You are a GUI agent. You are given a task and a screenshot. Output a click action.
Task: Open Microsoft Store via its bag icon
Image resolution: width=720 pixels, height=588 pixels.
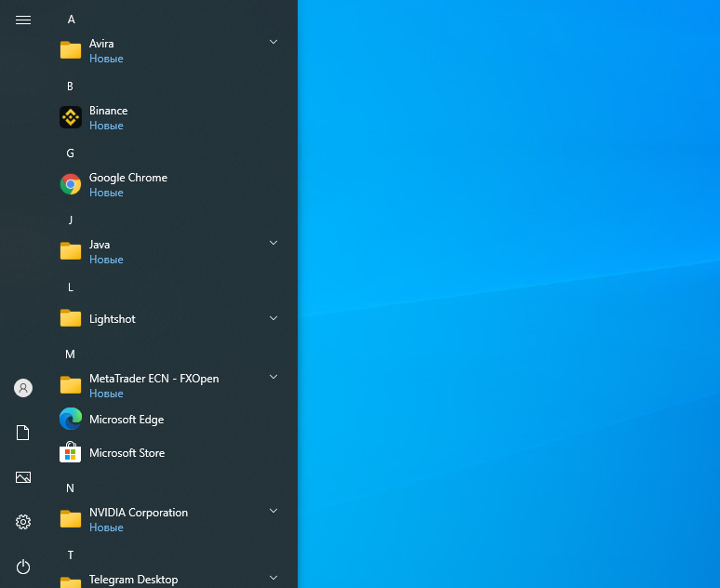click(71, 452)
